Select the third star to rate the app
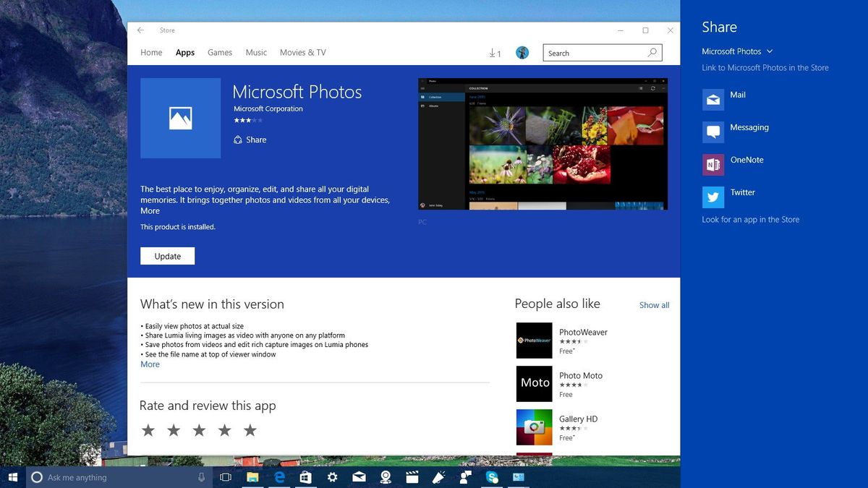868x488 pixels. tap(199, 429)
